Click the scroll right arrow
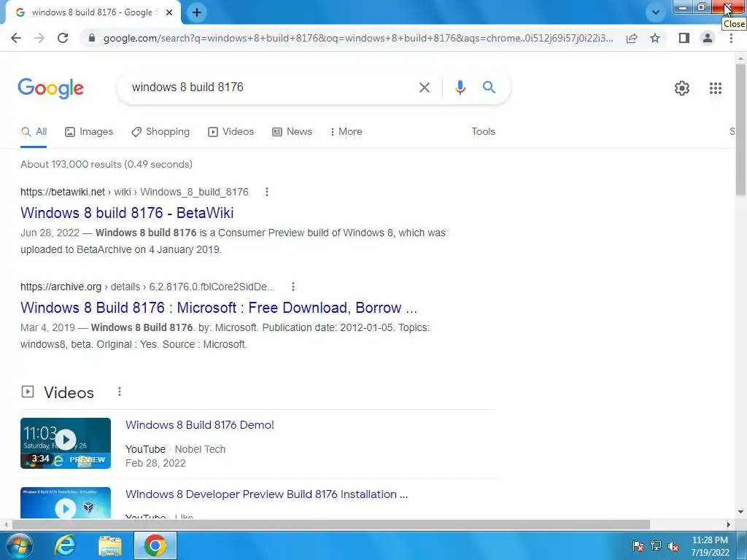747x560 pixels. (x=729, y=524)
